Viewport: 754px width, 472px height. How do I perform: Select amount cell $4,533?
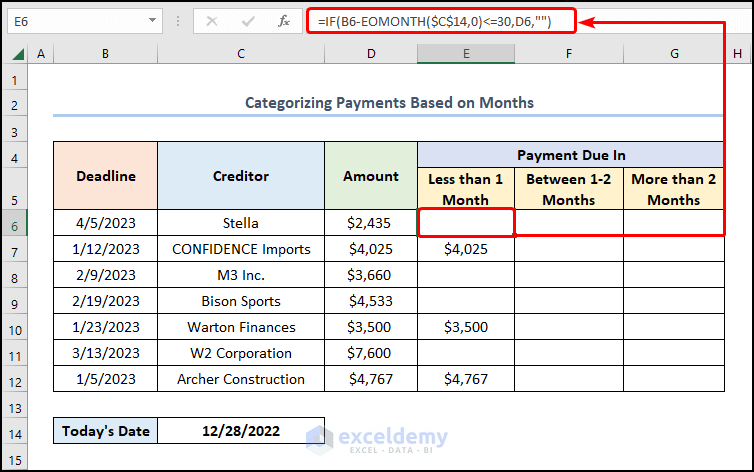[371, 300]
